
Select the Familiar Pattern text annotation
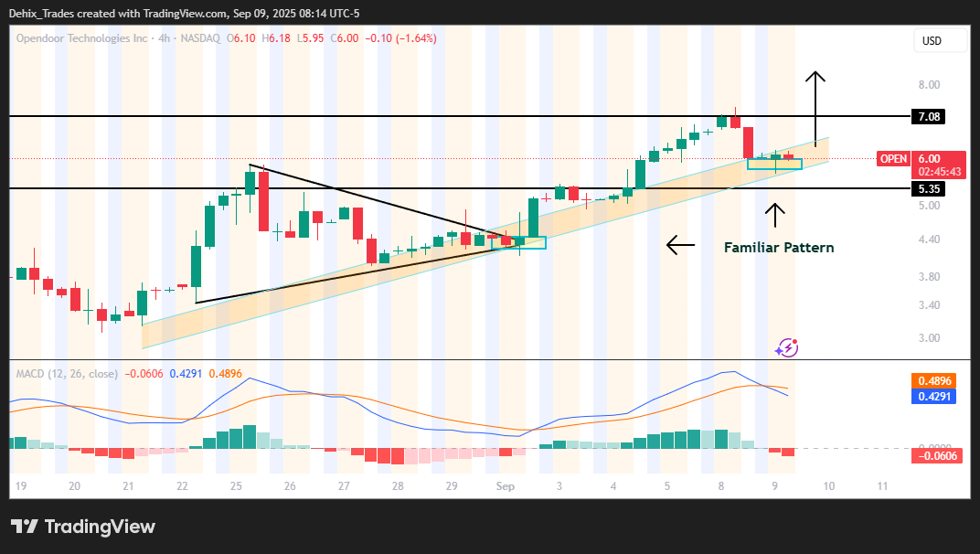(779, 248)
